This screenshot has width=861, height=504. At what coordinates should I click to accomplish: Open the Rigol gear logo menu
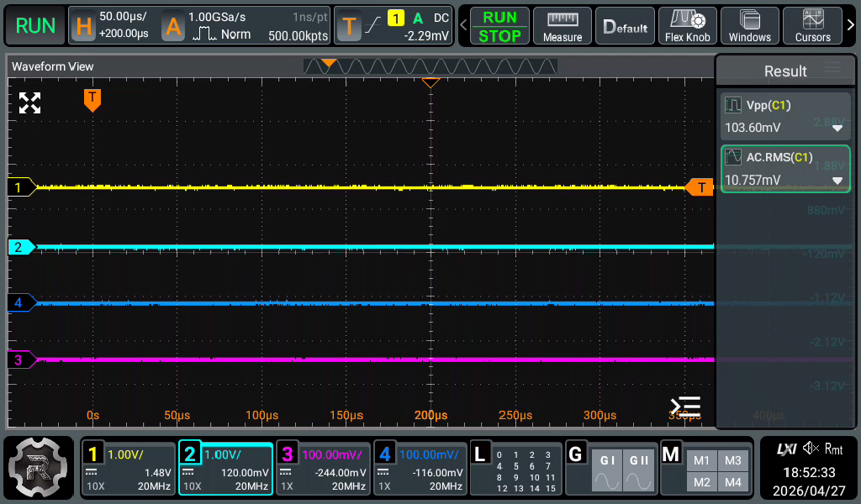click(38, 467)
